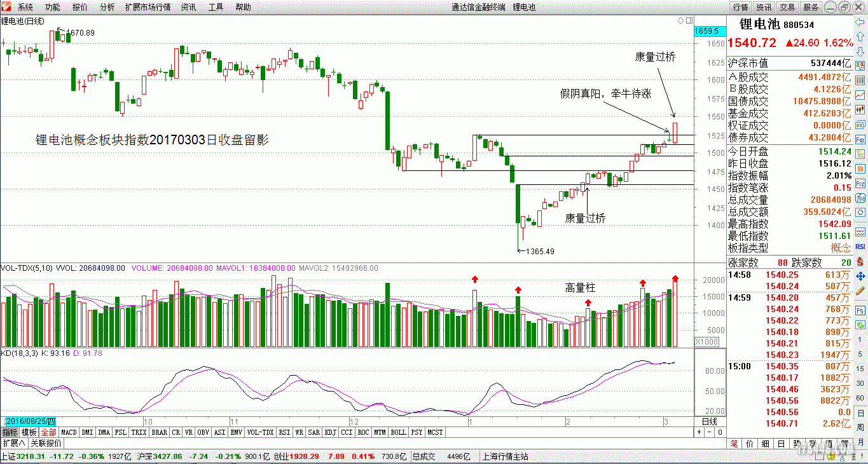Image resolution: width=868 pixels, height=464 pixels.
Task: Click the back arrow icon in right toolbar
Action: pos(859,22)
